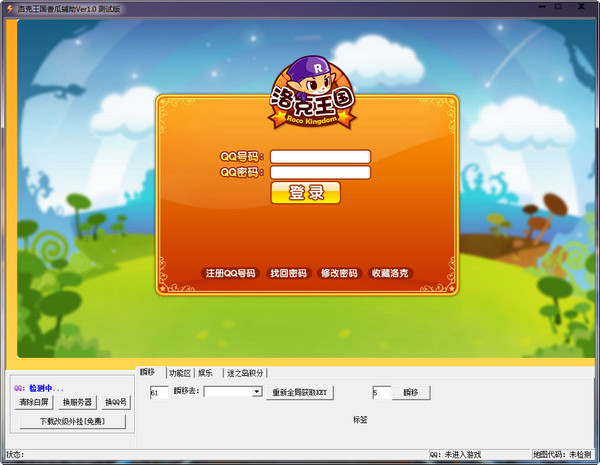Switch to the 迷之岛积分 tab

click(245, 373)
